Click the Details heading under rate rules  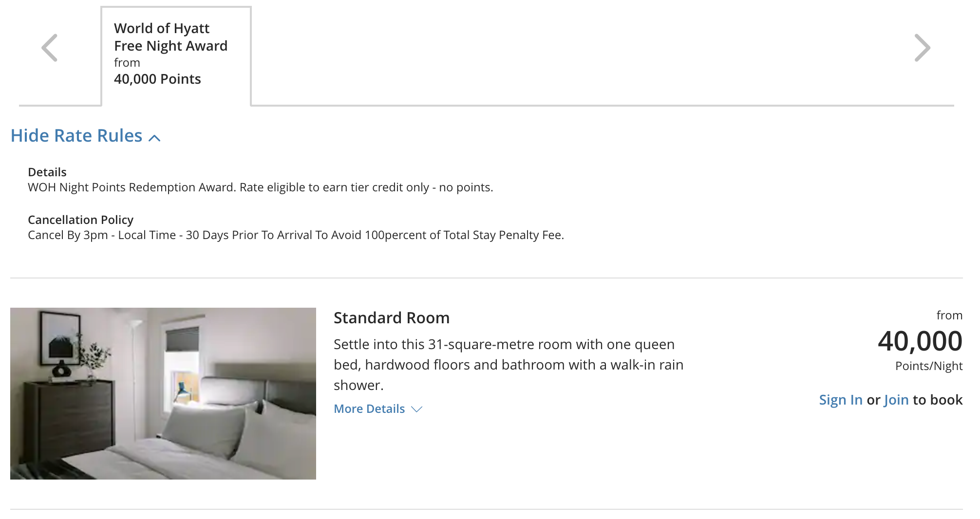[47, 172]
